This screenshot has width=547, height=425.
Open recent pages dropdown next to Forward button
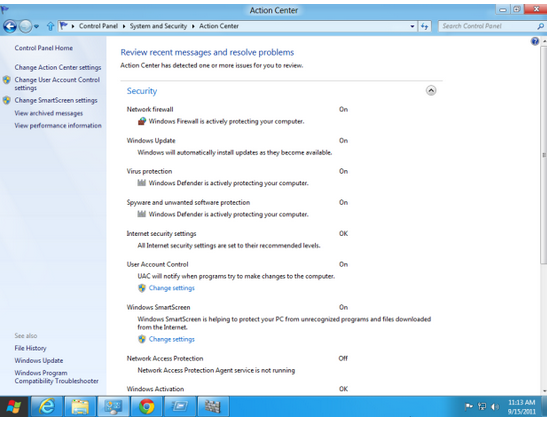(36, 27)
